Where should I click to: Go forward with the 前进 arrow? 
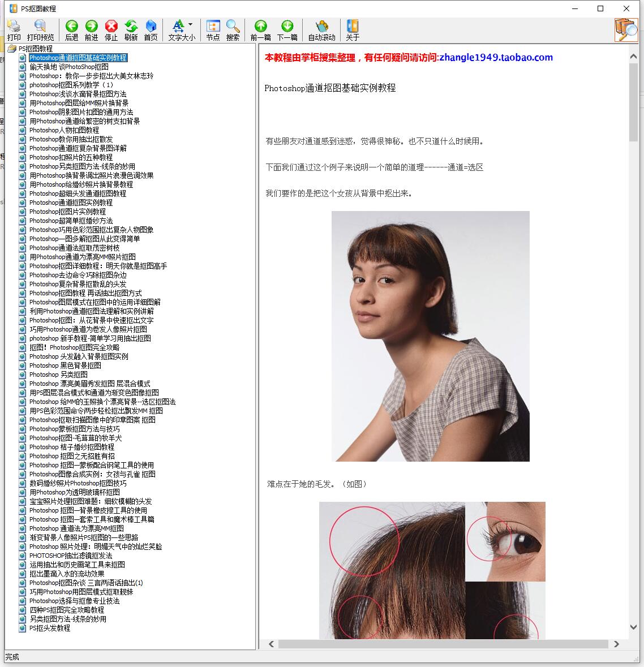click(92, 30)
